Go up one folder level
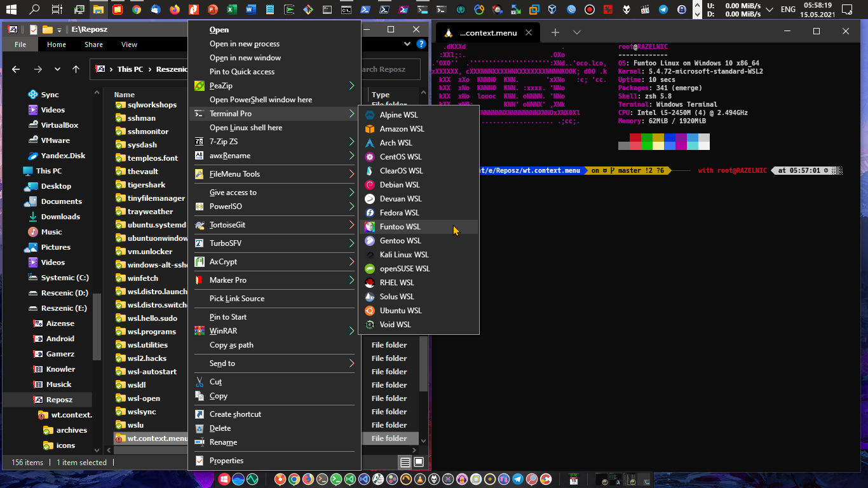Image resolution: width=868 pixels, height=488 pixels. [76, 69]
